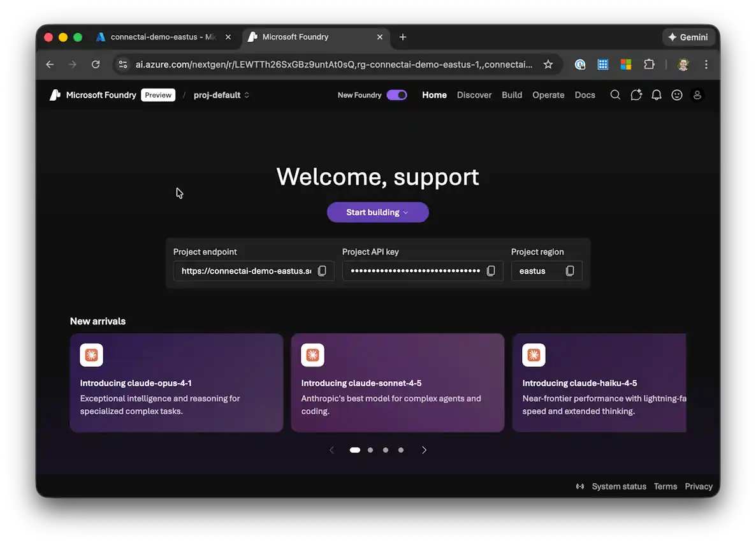Open the Privacy link in footer
Screen dimensions: 756x545
pyautogui.click(x=699, y=486)
